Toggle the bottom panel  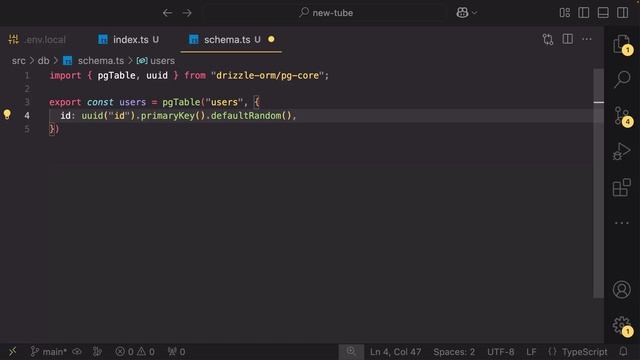(603, 13)
